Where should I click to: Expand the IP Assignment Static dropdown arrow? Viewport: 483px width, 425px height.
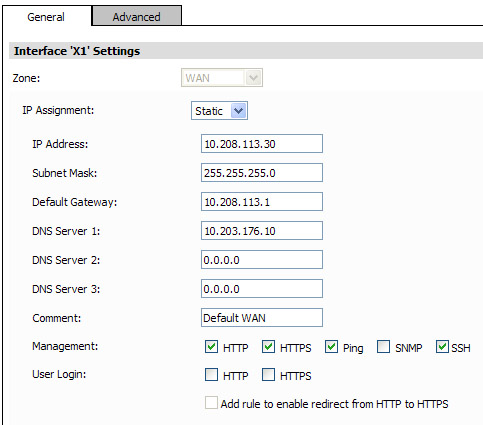[239, 111]
